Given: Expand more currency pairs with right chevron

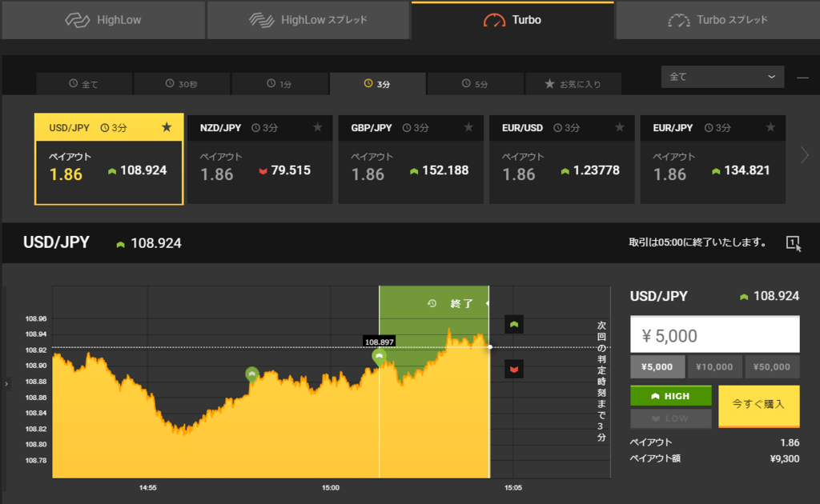Looking at the screenshot, I should pyautogui.click(x=805, y=156).
